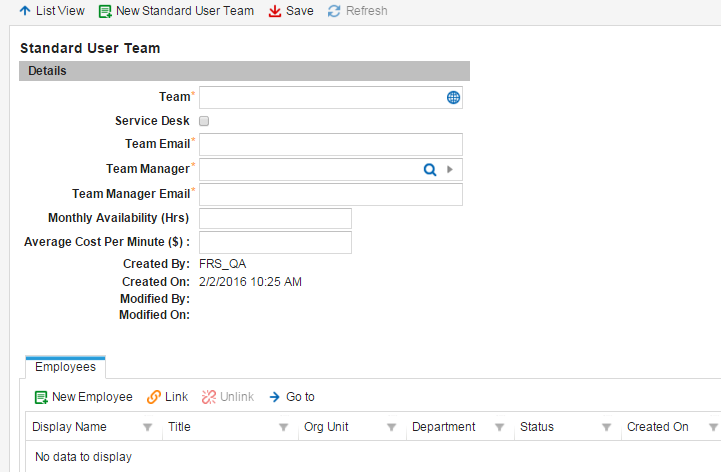This screenshot has width=721, height=472.
Task: Expand the Team Manager arrow dropdown
Action: pos(450,170)
